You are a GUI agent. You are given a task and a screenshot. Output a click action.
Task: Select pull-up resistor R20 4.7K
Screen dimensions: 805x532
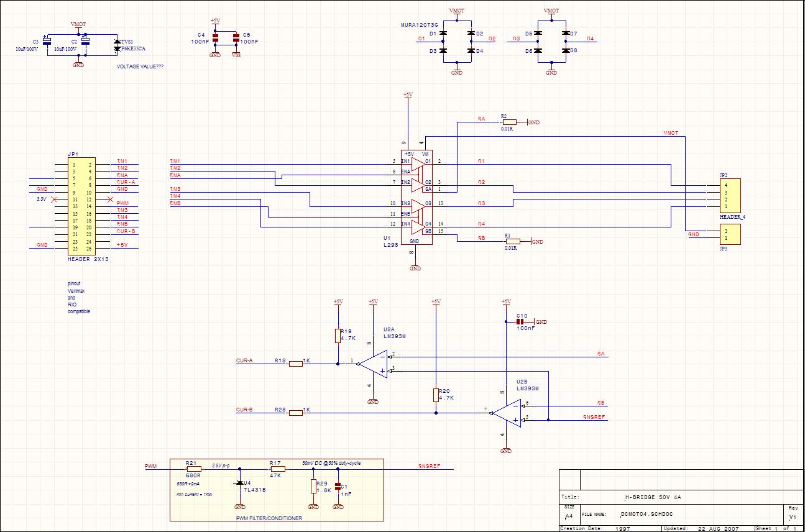(435, 395)
